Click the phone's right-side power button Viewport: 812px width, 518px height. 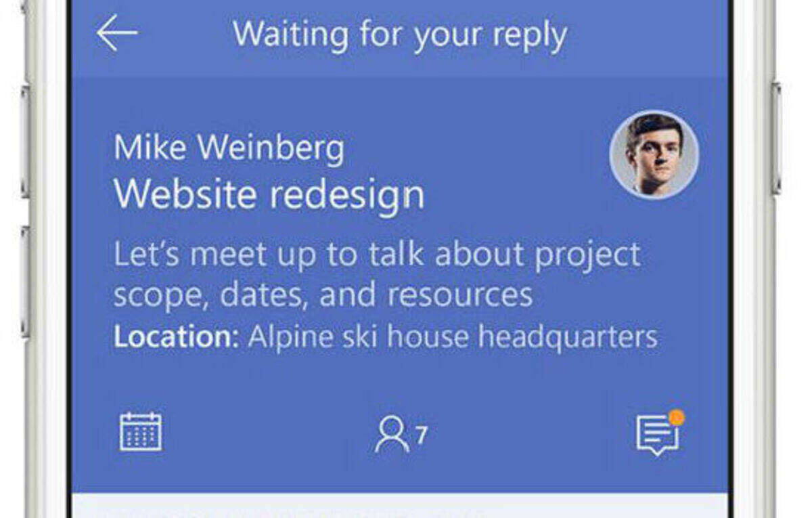pyautogui.click(x=775, y=138)
